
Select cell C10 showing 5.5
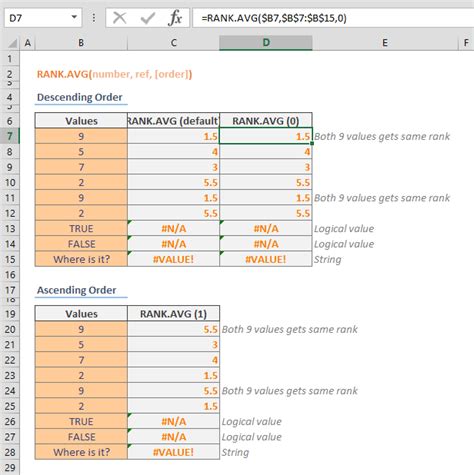[x=173, y=182]
